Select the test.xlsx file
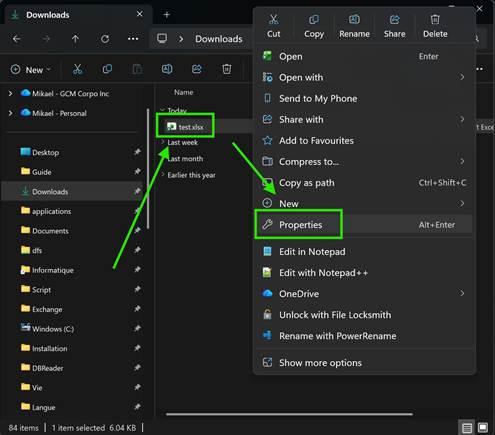This screenshot has height=435, width=495. (x=191, y=127)
